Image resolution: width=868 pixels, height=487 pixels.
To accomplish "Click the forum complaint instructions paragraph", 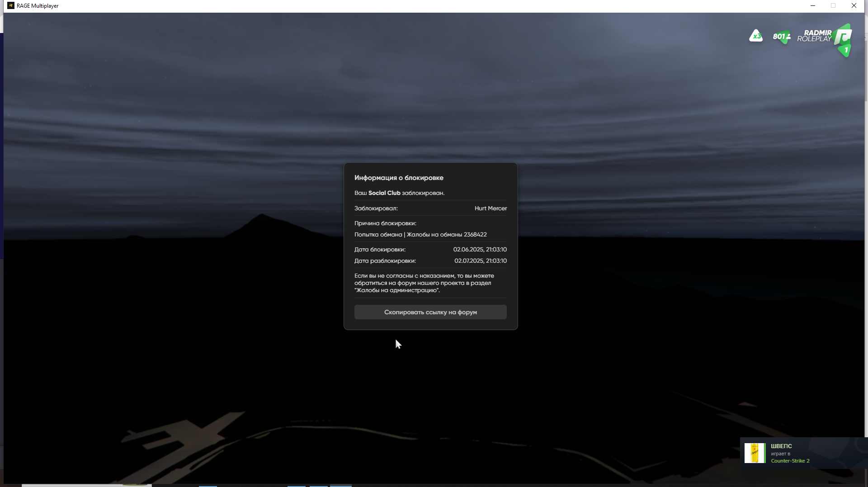I will (x=424, y=283).
